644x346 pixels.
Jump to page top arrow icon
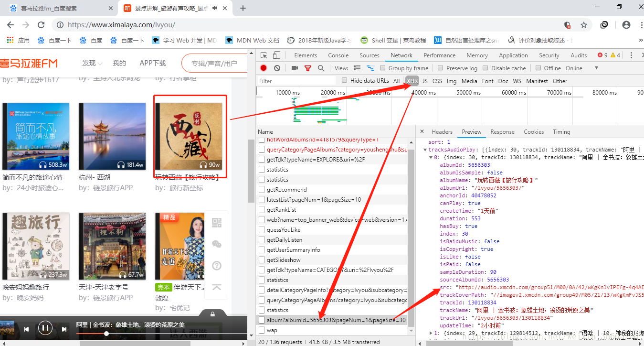point(217,287)
